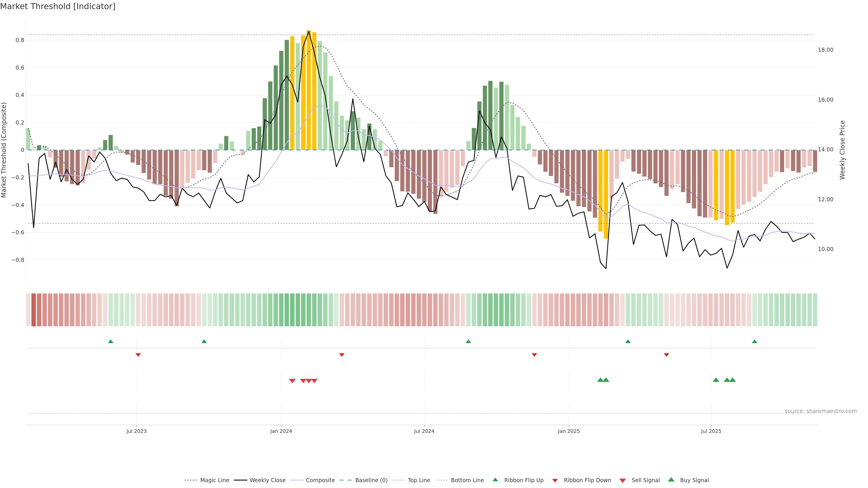Click the rightmost green ribbon flip up marker
Viewport: 868px width, 488px height.
click(755, 342)
